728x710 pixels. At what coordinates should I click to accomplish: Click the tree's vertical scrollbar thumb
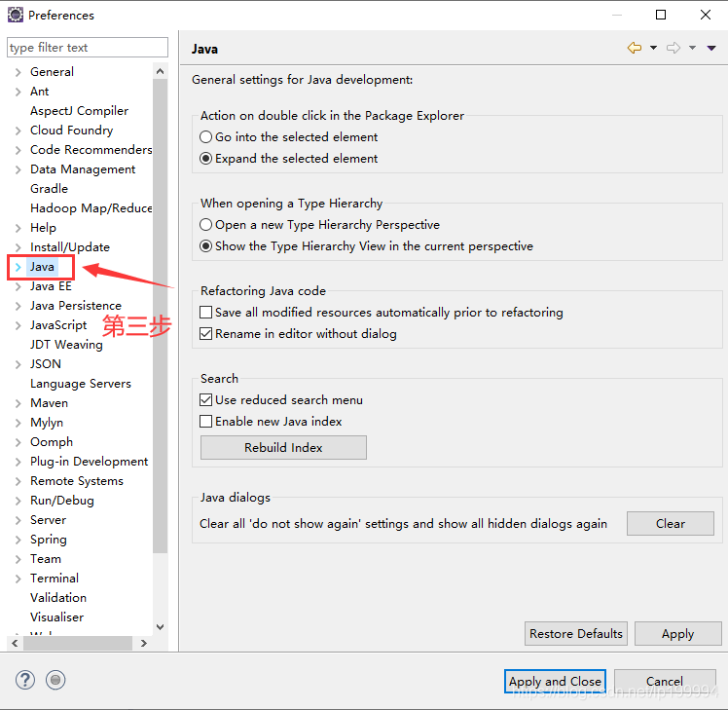161,316
